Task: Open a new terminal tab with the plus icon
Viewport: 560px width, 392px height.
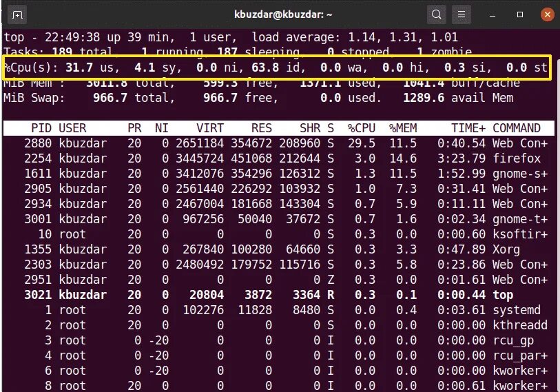Action: pyautogui.click(x=17, y=15)
